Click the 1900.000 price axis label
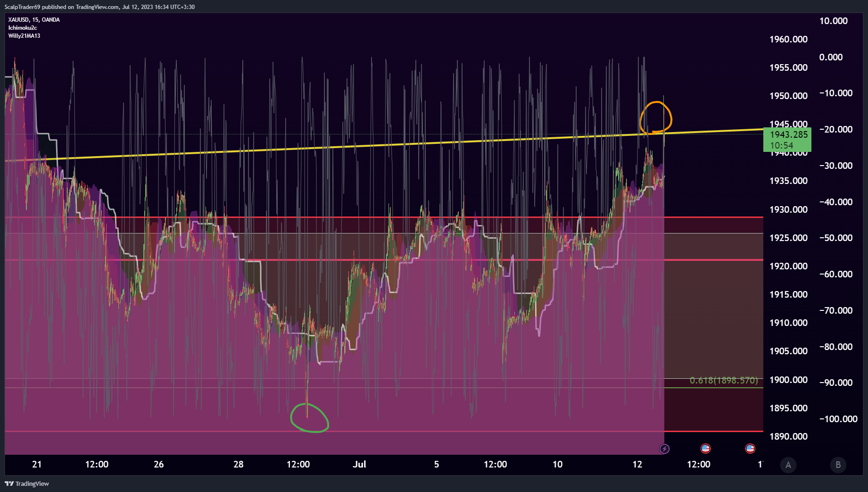Screen dimensions: 868x492 [x=788, y=380]
